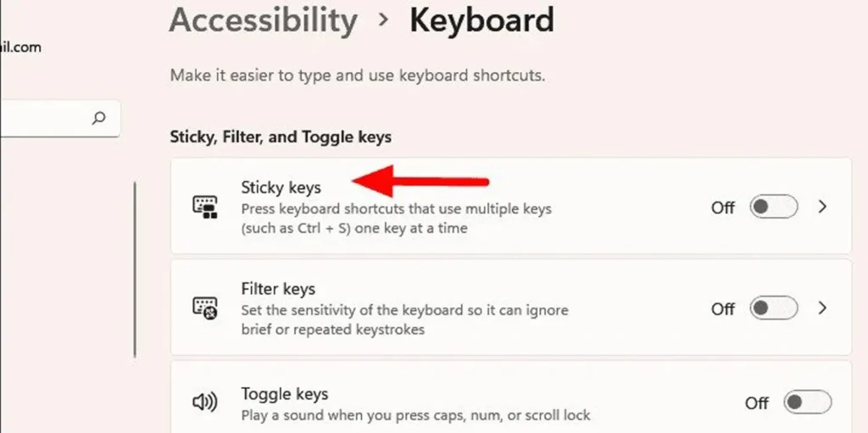868x433 pixels.
Task: Click the Sticky keys description text
Action: click(x=397, y=219)
